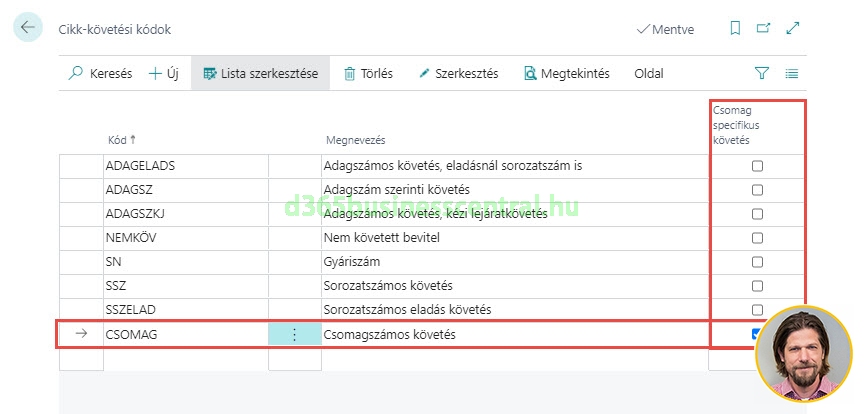Click the list view layout icon
This screenshot has width=864, height=414.
click(x=792, y=73)
